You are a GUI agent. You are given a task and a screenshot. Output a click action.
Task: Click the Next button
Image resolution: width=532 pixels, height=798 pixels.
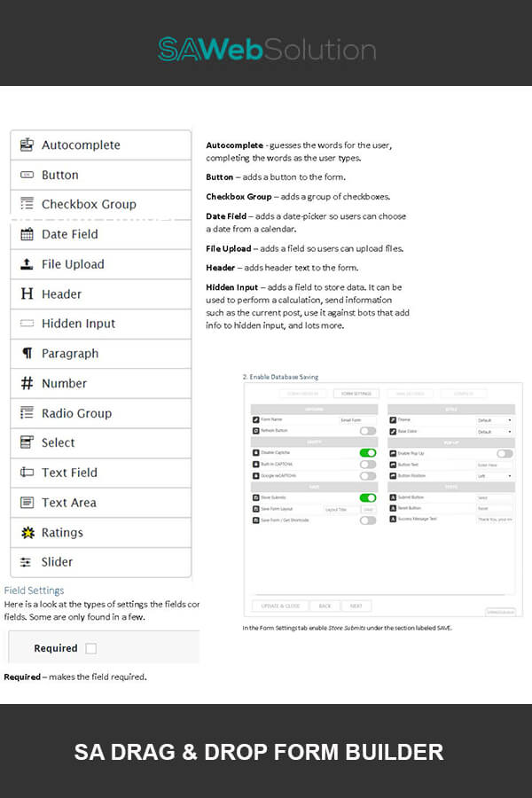coord(356,606)
